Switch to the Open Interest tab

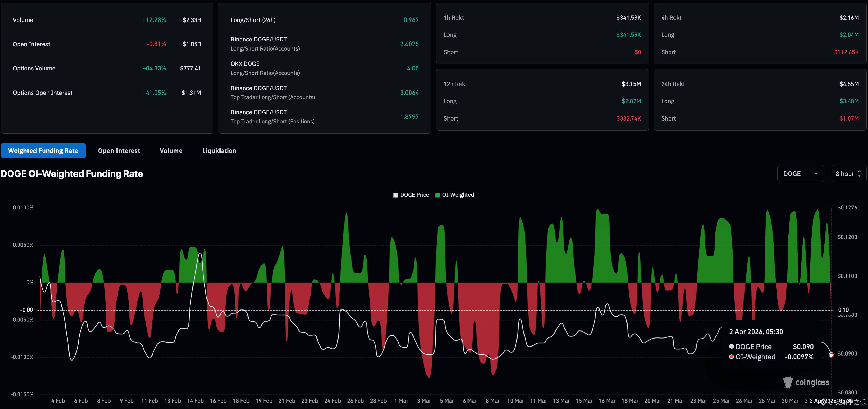point(119,151)
